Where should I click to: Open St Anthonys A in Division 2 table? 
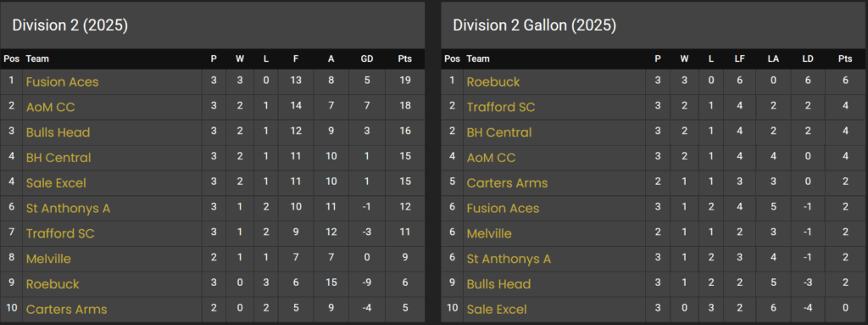68,209
